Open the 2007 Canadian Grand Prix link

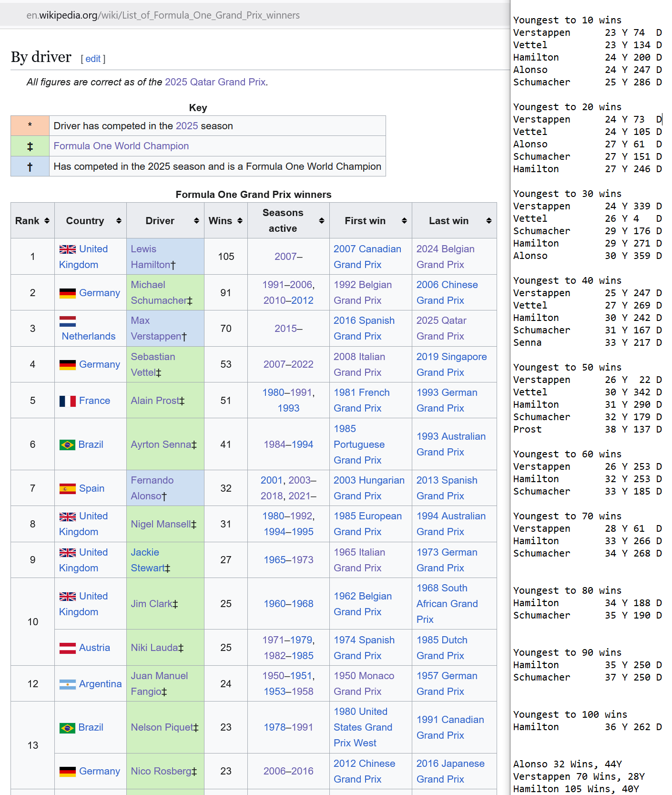[367, 257]
